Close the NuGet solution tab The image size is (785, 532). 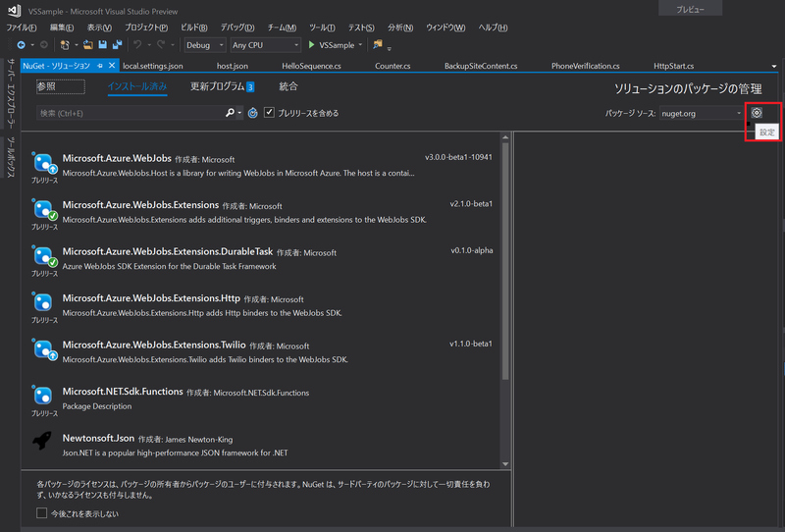tap(112, 66)
